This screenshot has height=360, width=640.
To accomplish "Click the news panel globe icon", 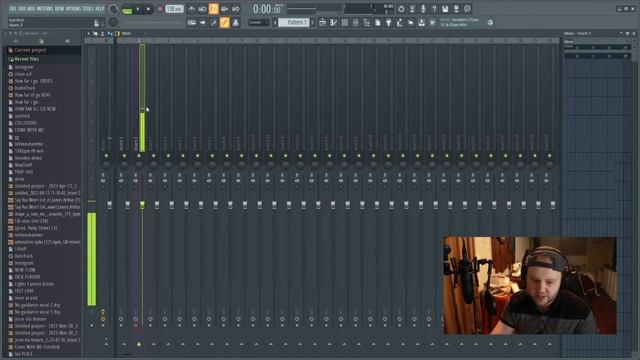I will (490, 22).
